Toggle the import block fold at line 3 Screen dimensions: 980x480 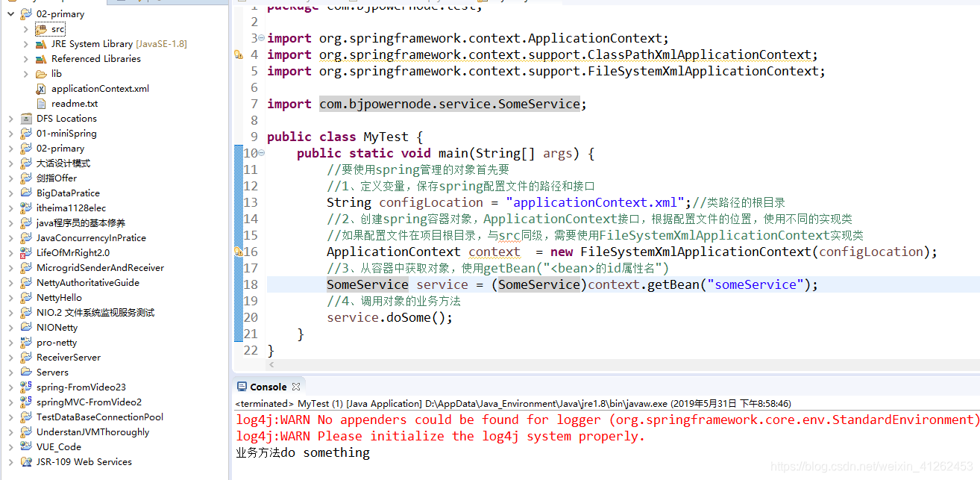[x=261, y=39]
